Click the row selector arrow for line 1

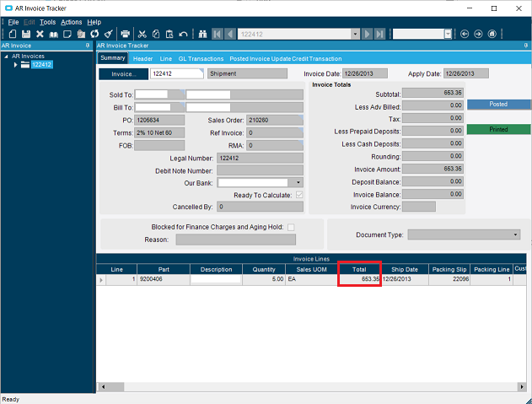coord(101,280)
